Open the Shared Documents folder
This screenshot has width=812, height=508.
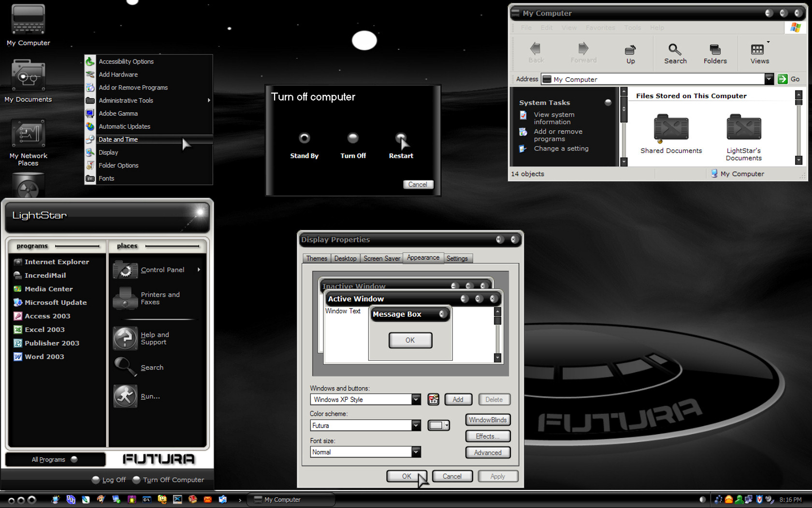pos(671,134)
